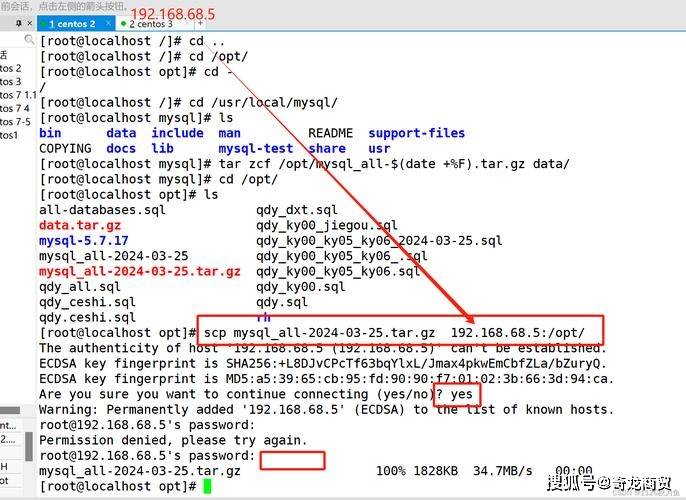Click the 'Warning: Permanently added' line
The height and width of the screenshot is (500, 686).
click(x=326, y=410)
